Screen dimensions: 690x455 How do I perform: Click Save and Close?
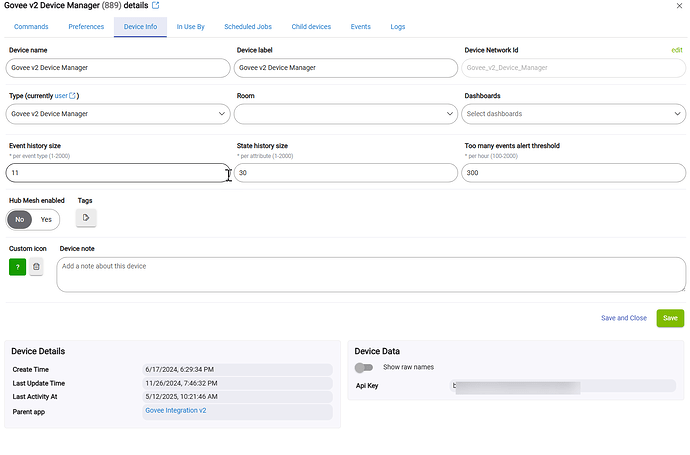point(624,318)
